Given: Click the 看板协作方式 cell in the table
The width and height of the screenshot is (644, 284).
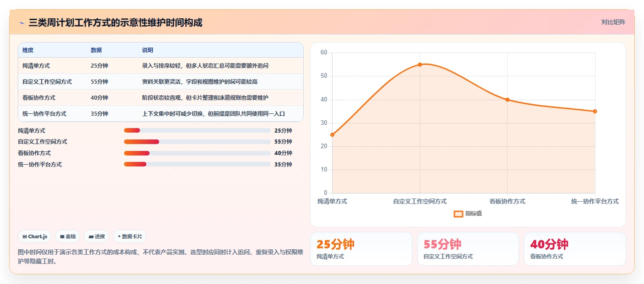Looking at the screenshot, I should 39,98.
